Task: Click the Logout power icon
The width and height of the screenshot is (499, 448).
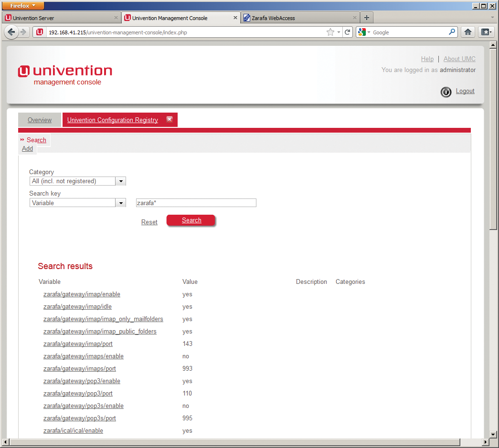Action: tap(446, 92)
